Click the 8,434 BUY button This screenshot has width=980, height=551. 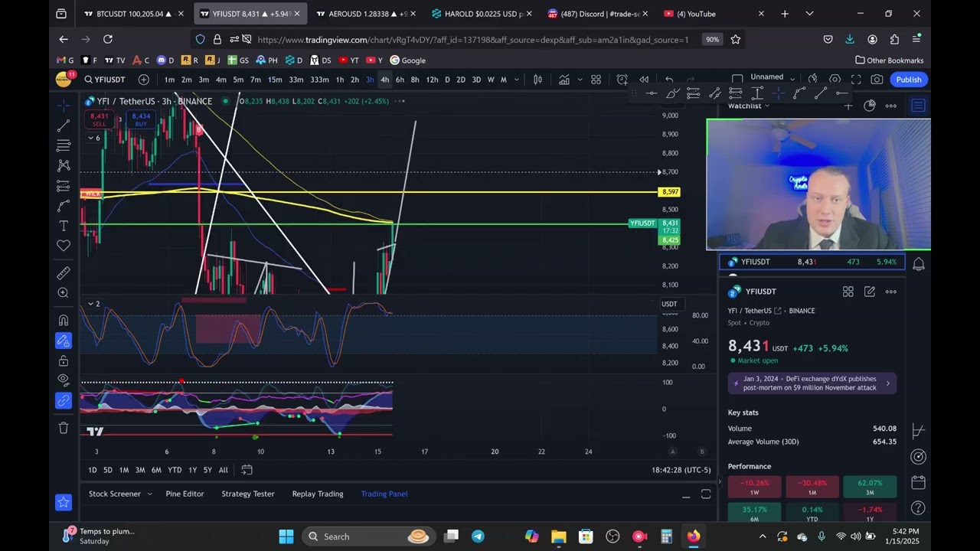click(x=141, y=119)
